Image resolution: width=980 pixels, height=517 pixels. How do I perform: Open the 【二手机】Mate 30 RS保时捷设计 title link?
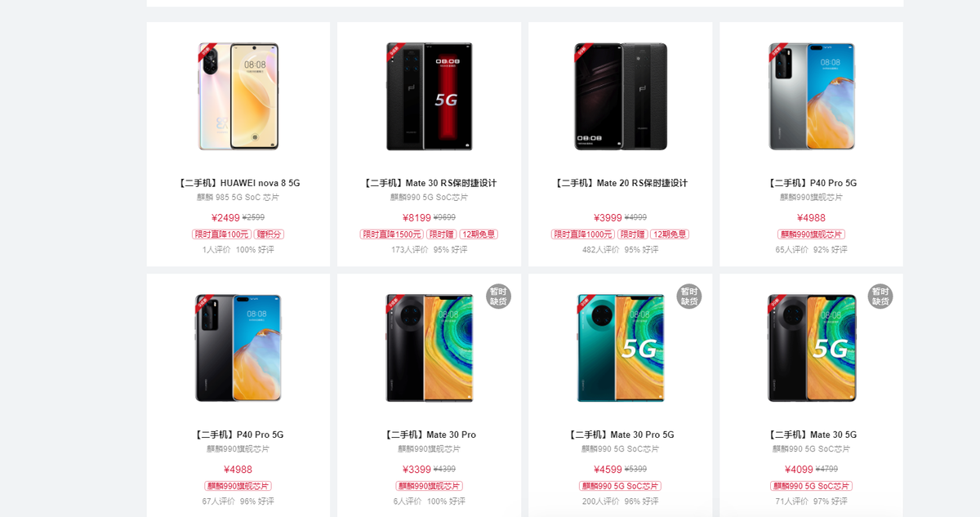tap(429, 183)
